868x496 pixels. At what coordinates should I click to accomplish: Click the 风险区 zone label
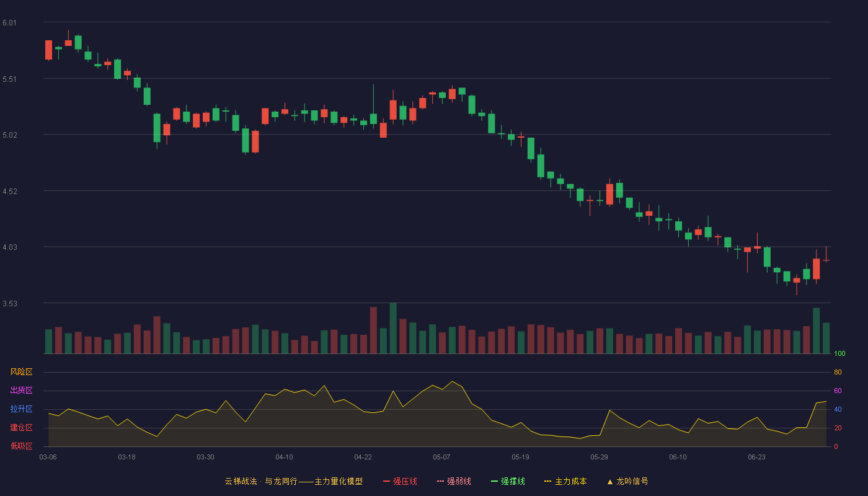coord(21,372)
